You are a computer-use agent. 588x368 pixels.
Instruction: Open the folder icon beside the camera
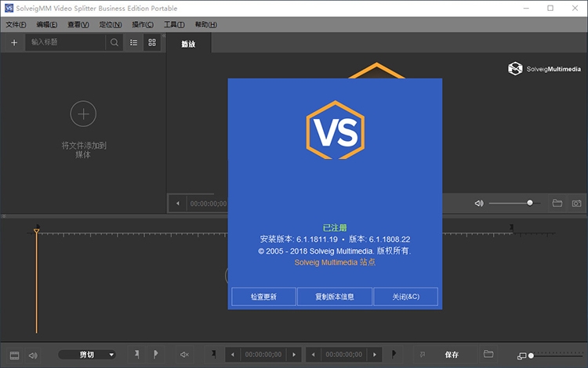(x=557, y=203)
